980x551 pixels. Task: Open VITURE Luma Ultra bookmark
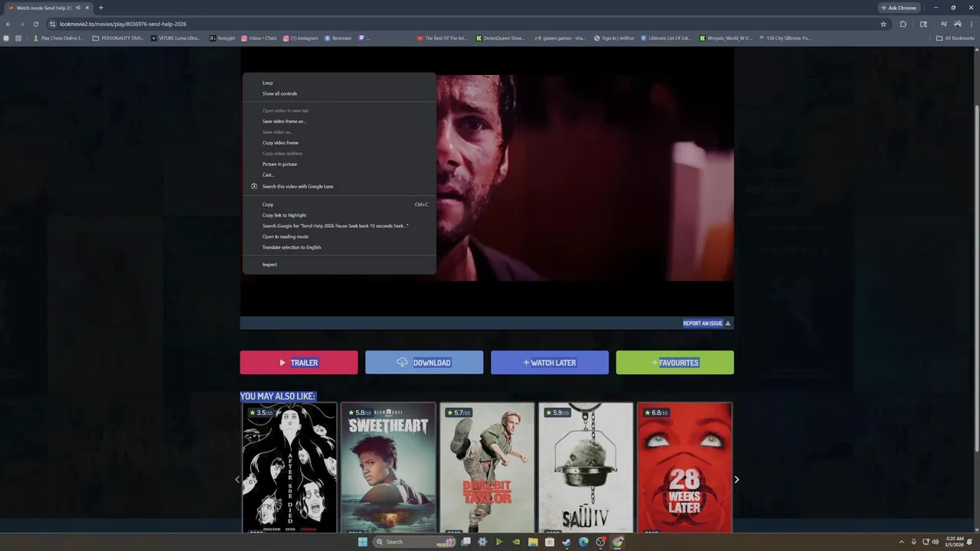coord(176,37)
